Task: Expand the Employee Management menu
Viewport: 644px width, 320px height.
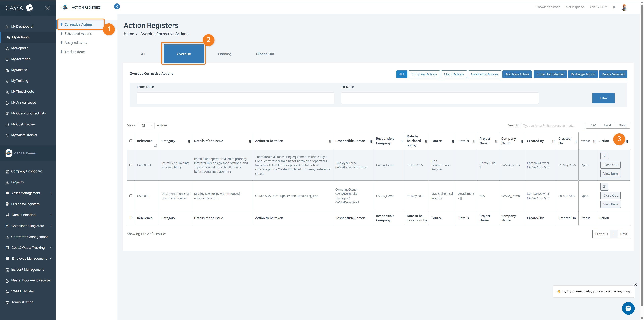Action: [x=29, y=258]
